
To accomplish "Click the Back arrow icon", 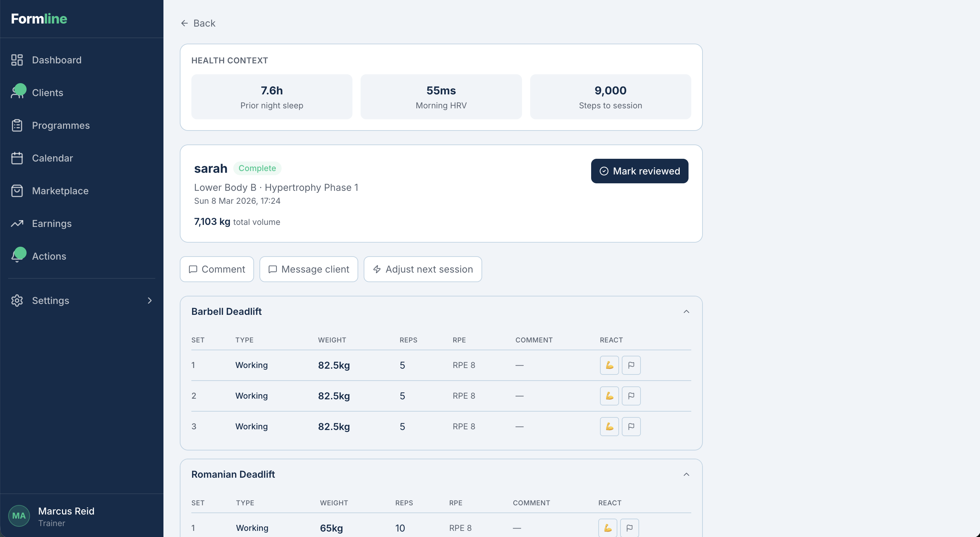I will coord(184,23).
